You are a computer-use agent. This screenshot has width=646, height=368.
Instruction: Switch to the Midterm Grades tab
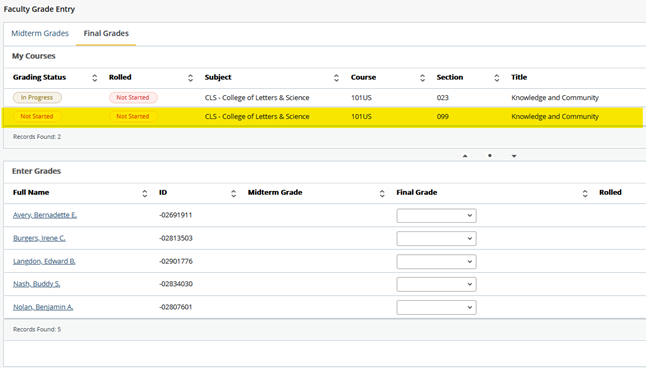pyautogui.click(x=40, y=33)
